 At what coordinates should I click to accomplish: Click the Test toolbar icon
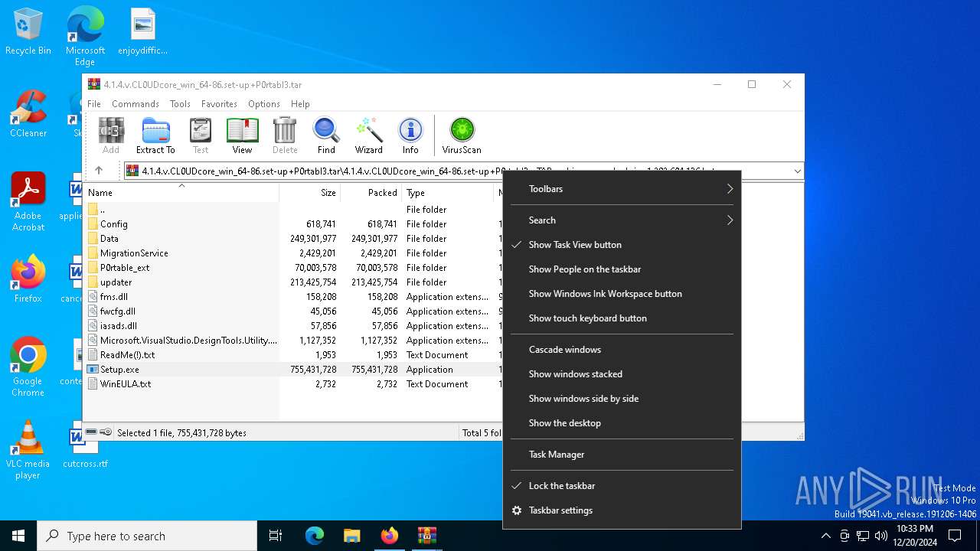click(x=201, y=136)
